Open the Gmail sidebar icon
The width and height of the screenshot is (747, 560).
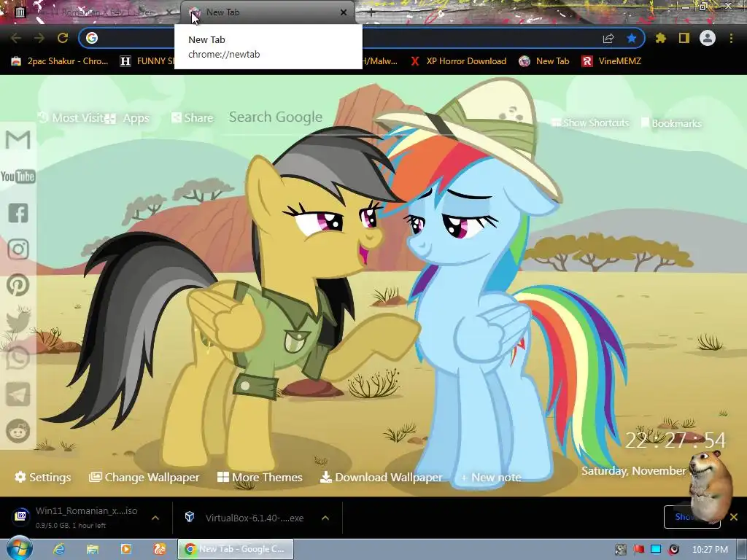[x=18, y=140]
